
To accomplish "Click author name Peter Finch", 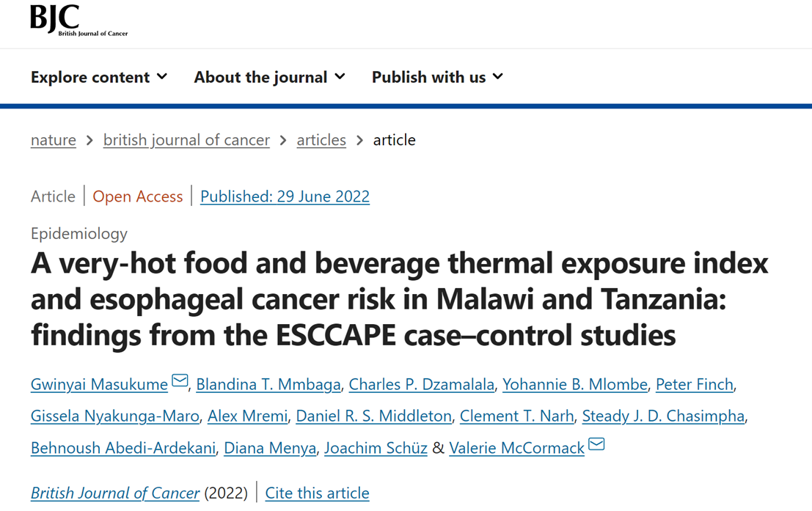I will [694, 384].
